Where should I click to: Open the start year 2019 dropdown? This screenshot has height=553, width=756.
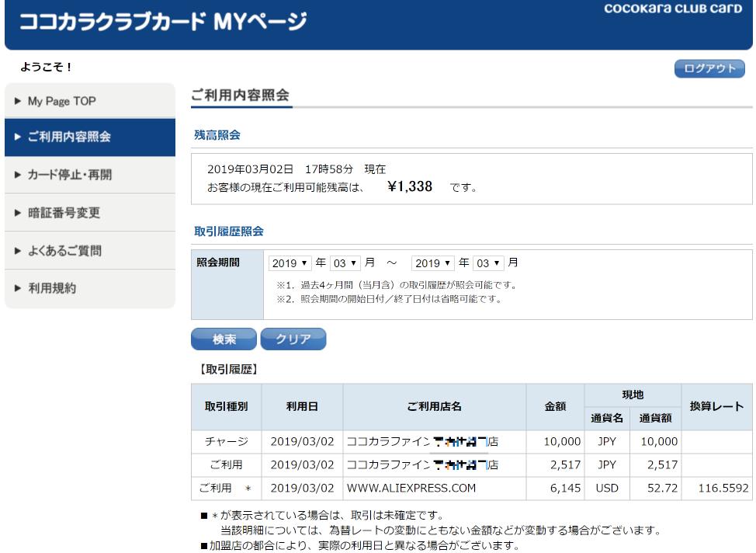click(x=290, y=263)
